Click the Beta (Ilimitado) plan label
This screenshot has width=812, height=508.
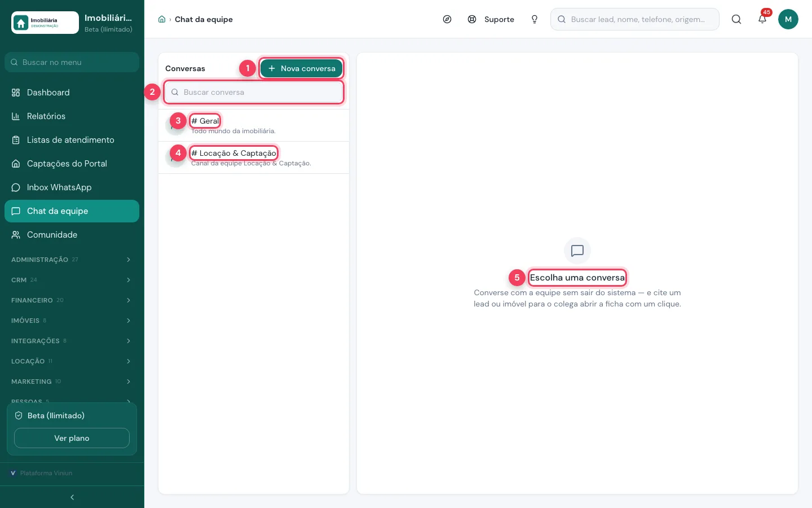(56, 415)
